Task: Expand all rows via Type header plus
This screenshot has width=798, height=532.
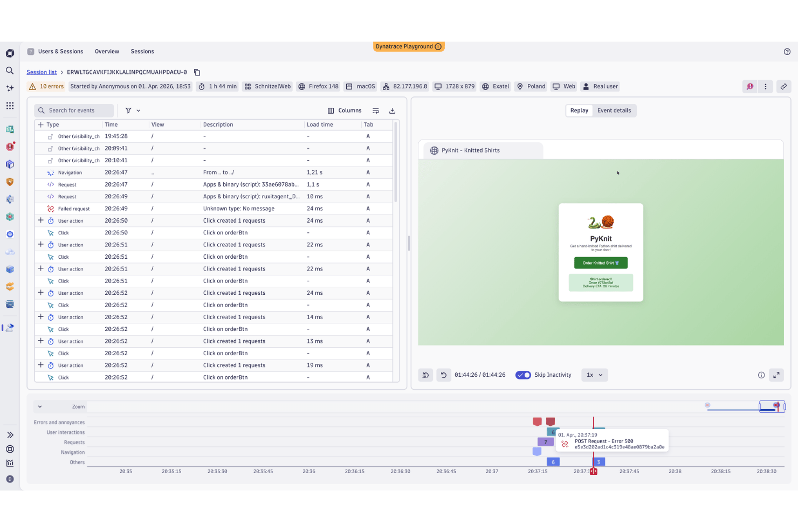Action: tap(40, 125)
